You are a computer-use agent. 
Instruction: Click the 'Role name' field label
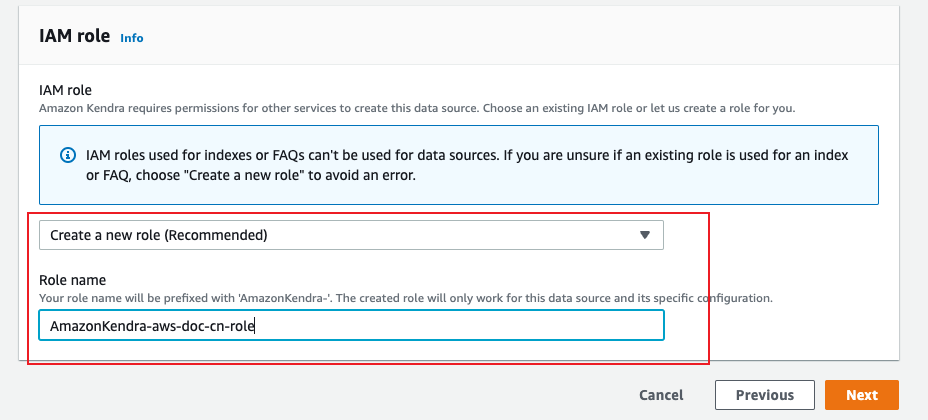72,280
